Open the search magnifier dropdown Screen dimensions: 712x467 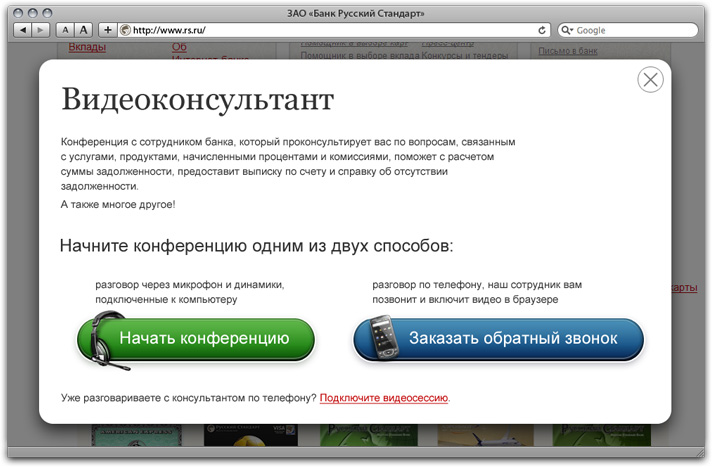[x=567, y=30]
